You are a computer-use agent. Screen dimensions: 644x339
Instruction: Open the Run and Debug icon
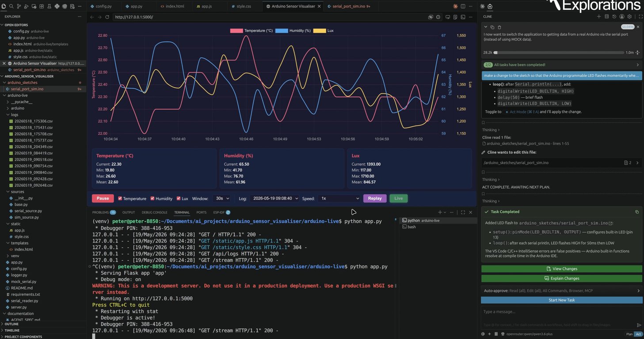(x=27, y=7)
